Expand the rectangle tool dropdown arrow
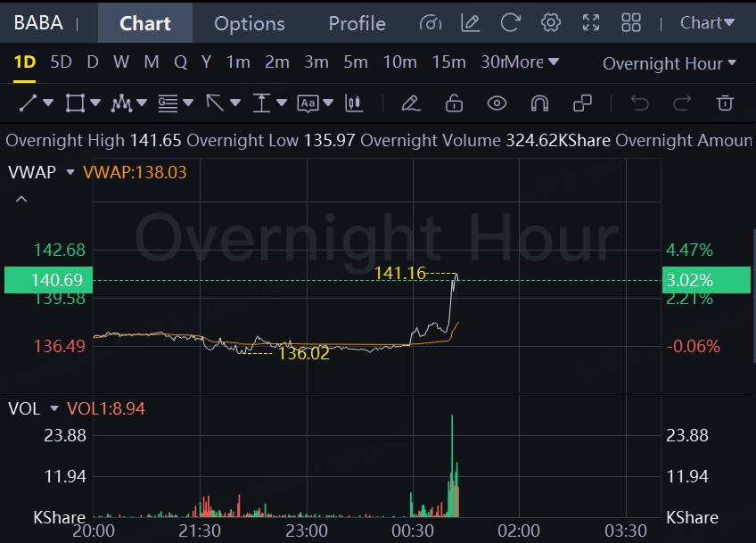Screen dimensions: 756x543 (95, 103)
